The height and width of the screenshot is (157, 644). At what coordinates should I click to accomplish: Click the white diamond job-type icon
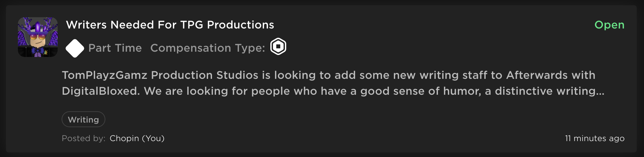coord(75,48)
